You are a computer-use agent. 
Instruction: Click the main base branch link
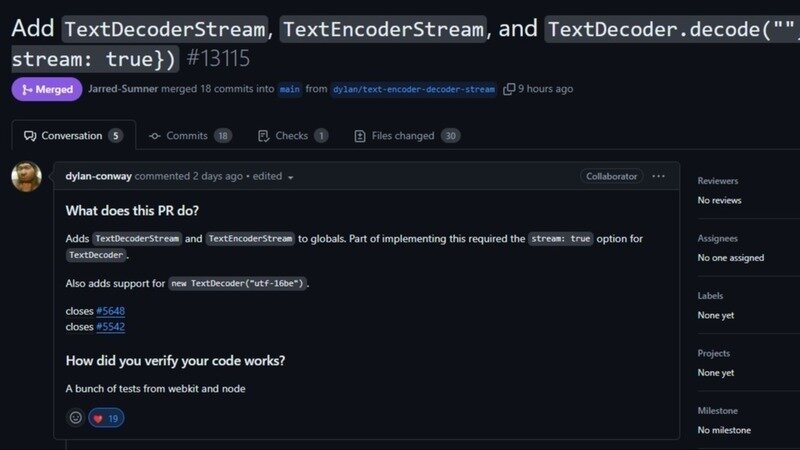pyautogui.click(x=290, y=89)
